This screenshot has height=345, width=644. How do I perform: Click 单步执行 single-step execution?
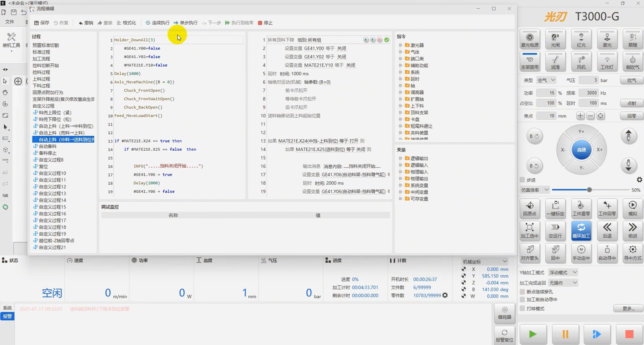186,23
